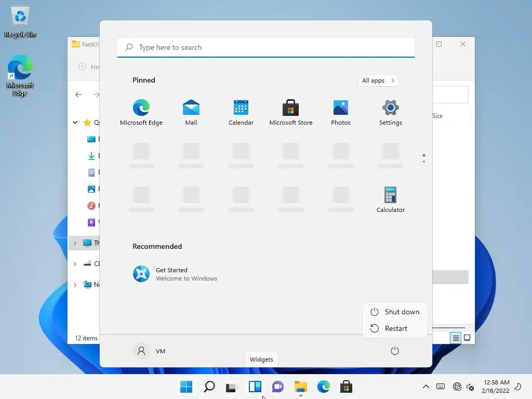
Task: Close the File Explorer window
Action: (463, 44)
